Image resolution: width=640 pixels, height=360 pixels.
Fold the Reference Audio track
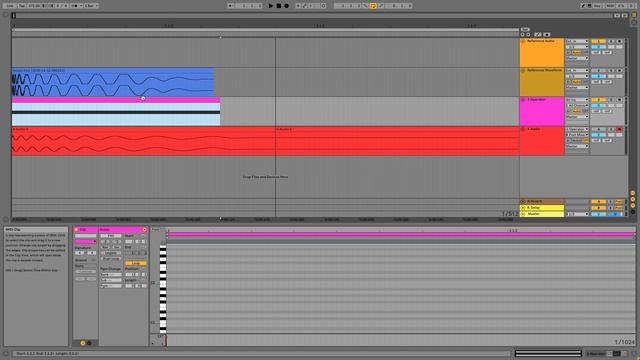click(523, 41)
